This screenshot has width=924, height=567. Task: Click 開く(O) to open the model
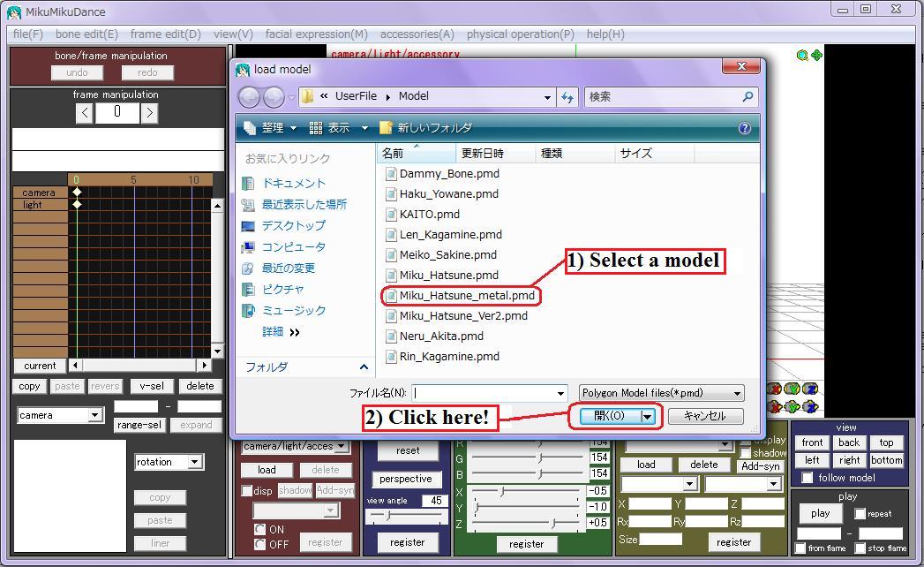coord(610,416)
